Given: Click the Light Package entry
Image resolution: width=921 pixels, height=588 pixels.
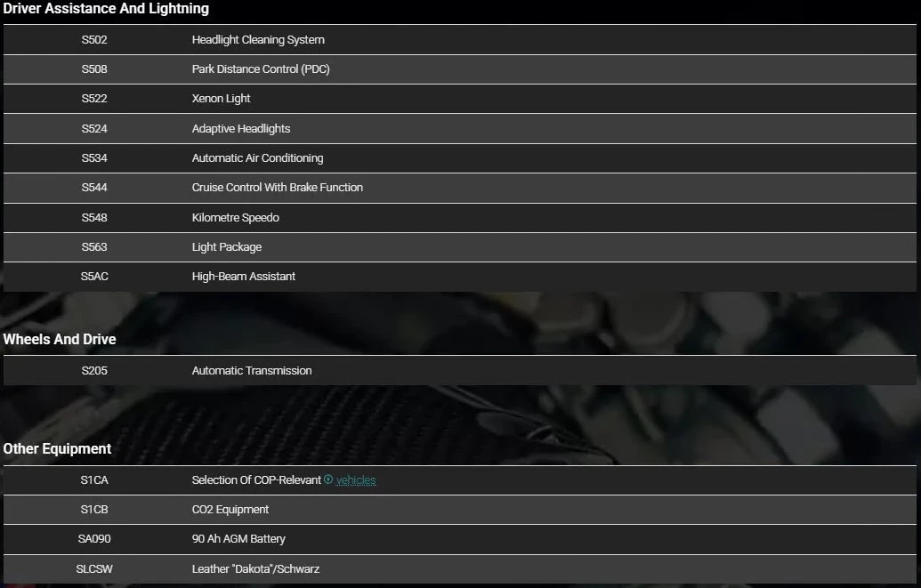Looking at the screenshot, I should (x=227, y=246).
